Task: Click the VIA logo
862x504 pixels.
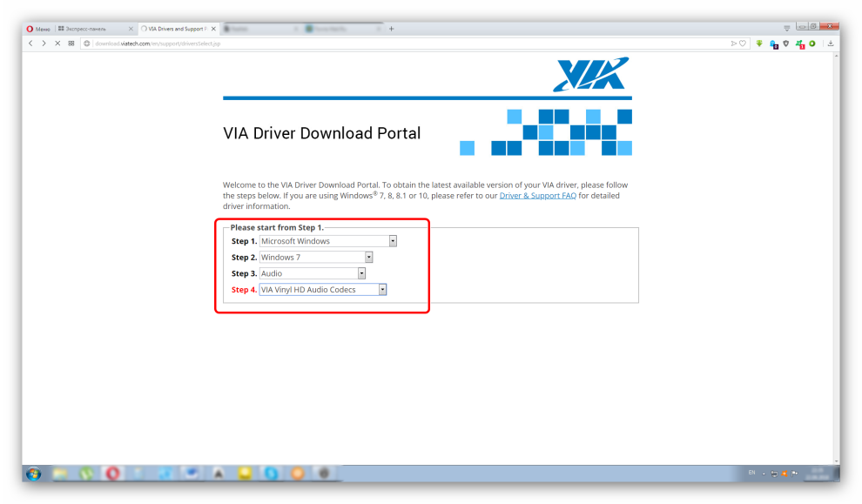Action: tap(589, 76)
